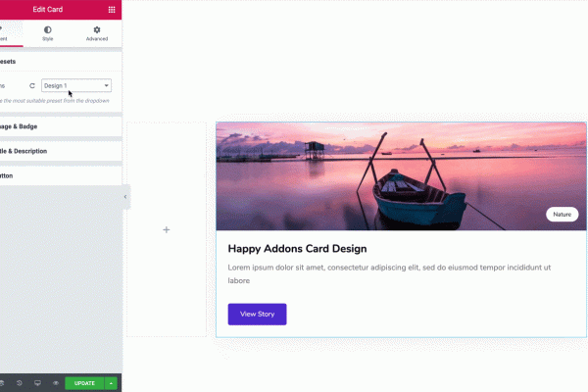Open Responsive mode monitor icon
588x392 pixels.
click(37, 383)
